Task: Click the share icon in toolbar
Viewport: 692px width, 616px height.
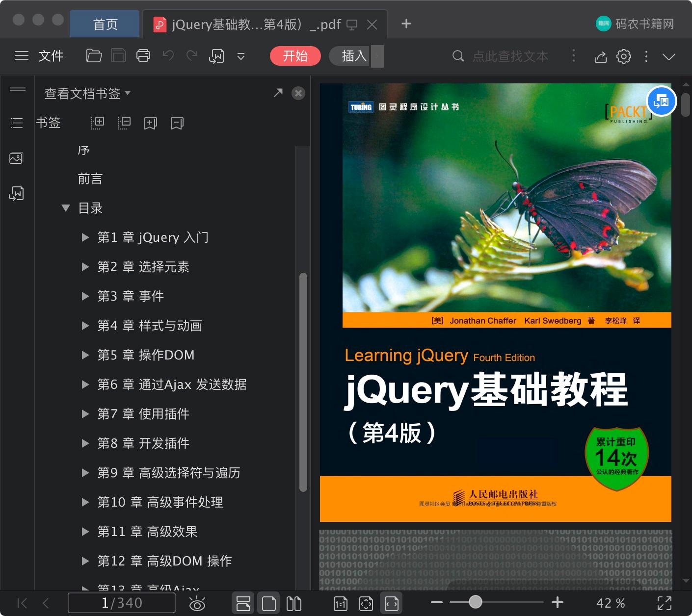Action: (600, 56)
